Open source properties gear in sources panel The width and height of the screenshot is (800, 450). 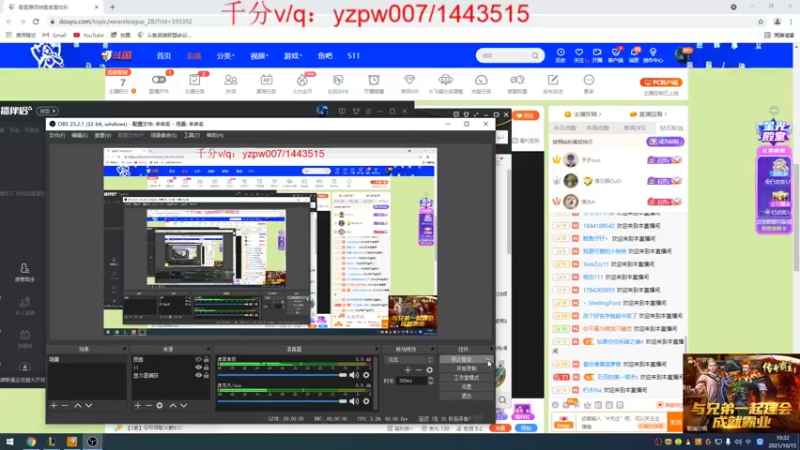pyautogui.click(x=160, y=406)
